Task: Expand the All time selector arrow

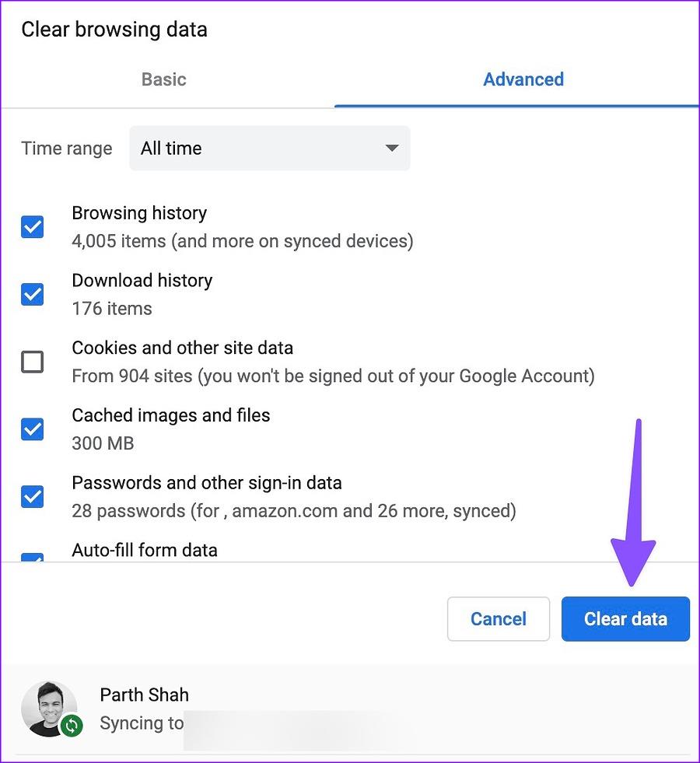Action: point(391,148)
